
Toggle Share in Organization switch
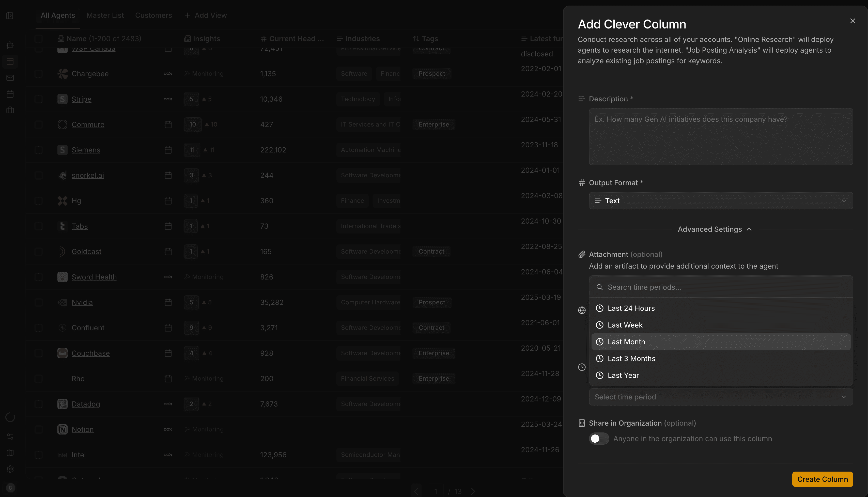[x=599, y=439]
